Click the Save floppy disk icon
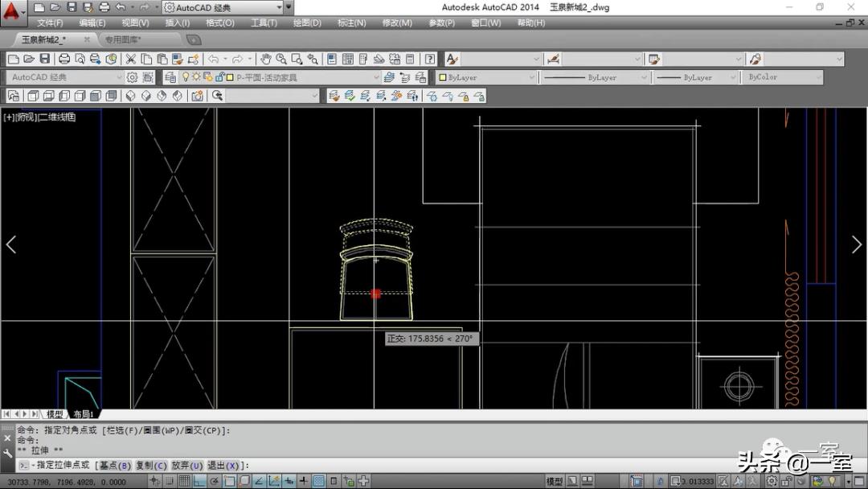 [44, 59]
